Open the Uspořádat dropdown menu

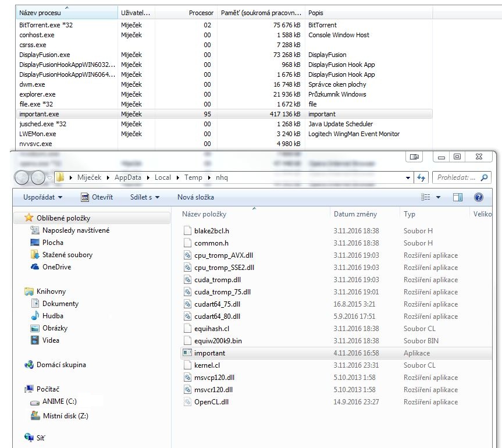coord(42,197)
